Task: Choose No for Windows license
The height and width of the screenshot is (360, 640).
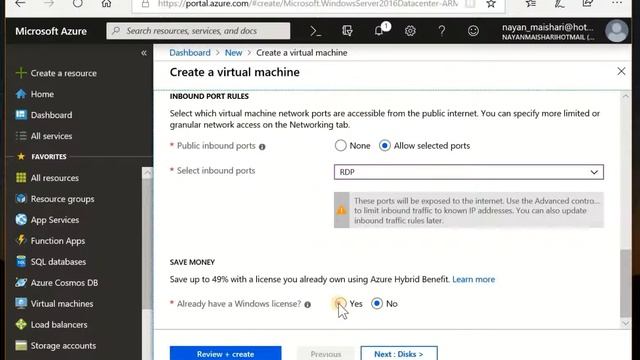Action: (377, 303)
